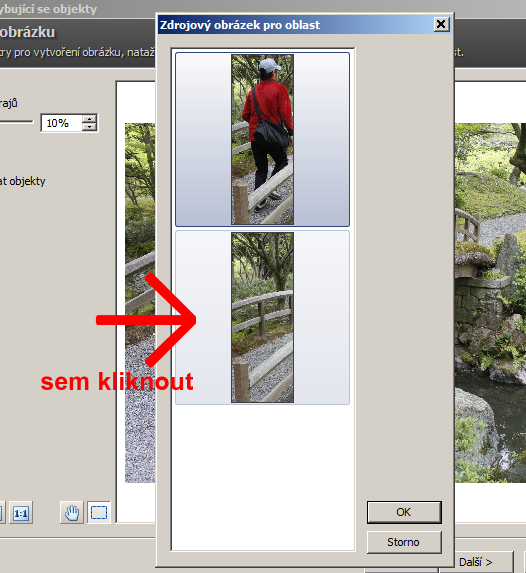The image size is (526, 573).
Task: Select the hand pan tool
Action: click(x=72, y=512)
